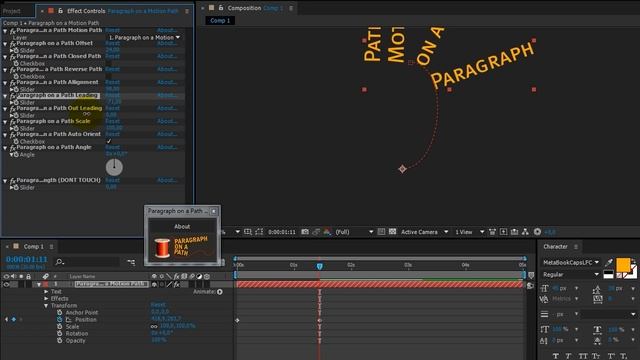Expand the Text property group
640x360 pixels.
46,292
